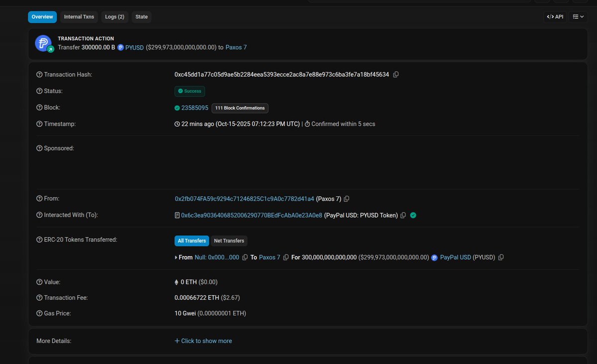The height and width of the screenshot is (364, 597).
Task: Open the Internal Txns tab
Action: click(79, 17)
